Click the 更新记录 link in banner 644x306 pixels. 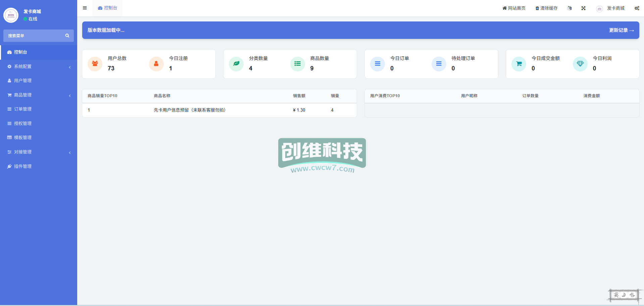tap(621, 30)
